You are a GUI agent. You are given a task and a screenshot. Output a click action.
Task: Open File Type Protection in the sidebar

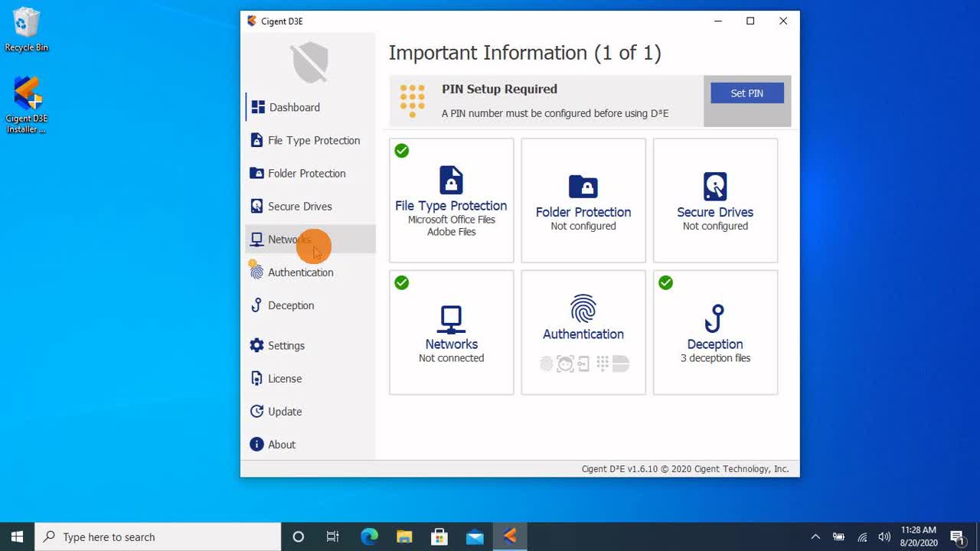click(x=310, y=140)
